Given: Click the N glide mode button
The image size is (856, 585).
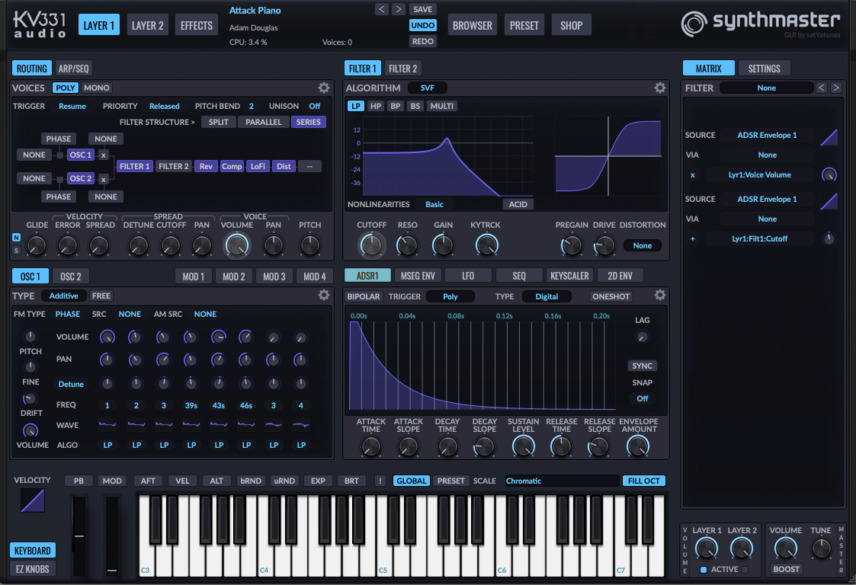Looking at the screenshot, I should (x=16, y=237).
